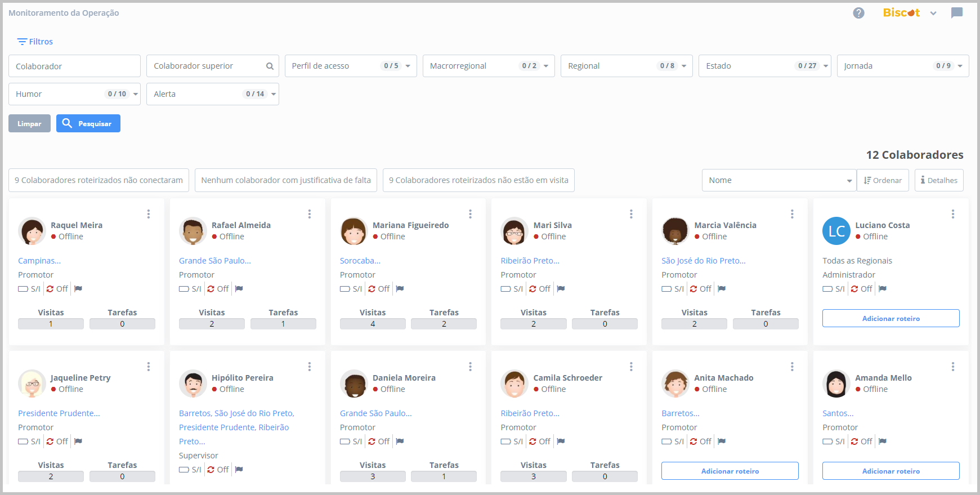Click the Colaborador text input field
This screenshot has height=495, width=980.
click(74, 66)
